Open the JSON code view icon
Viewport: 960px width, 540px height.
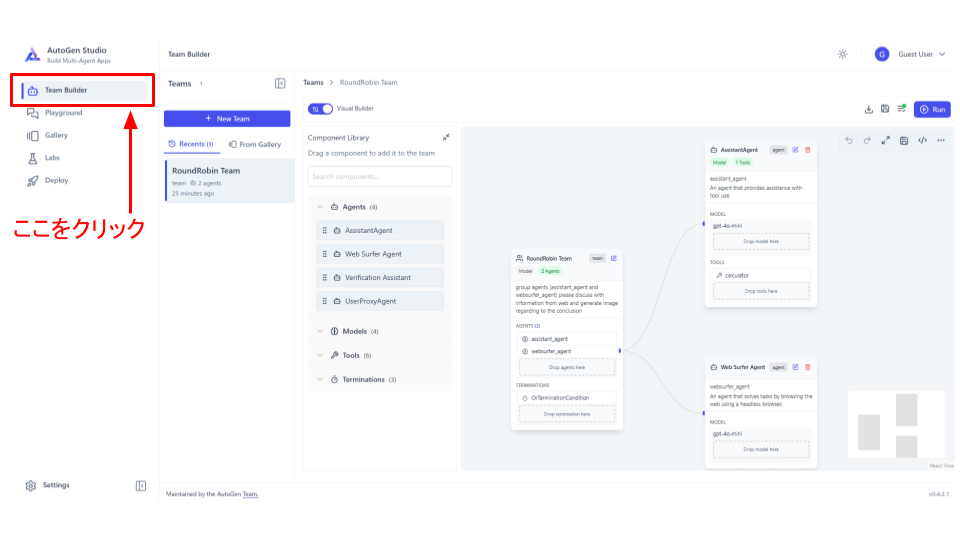922,141
